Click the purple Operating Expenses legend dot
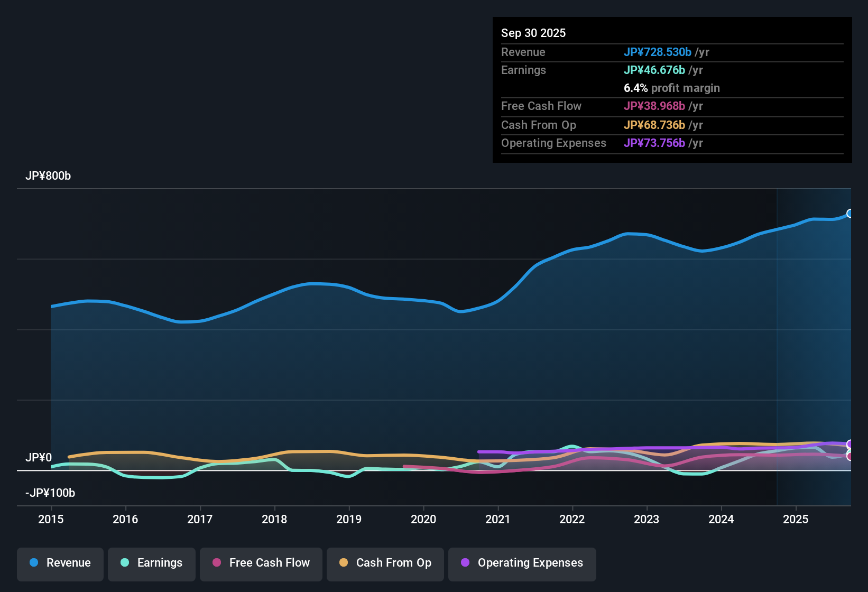This screenshot has height=592, width=868. (465, 563)
